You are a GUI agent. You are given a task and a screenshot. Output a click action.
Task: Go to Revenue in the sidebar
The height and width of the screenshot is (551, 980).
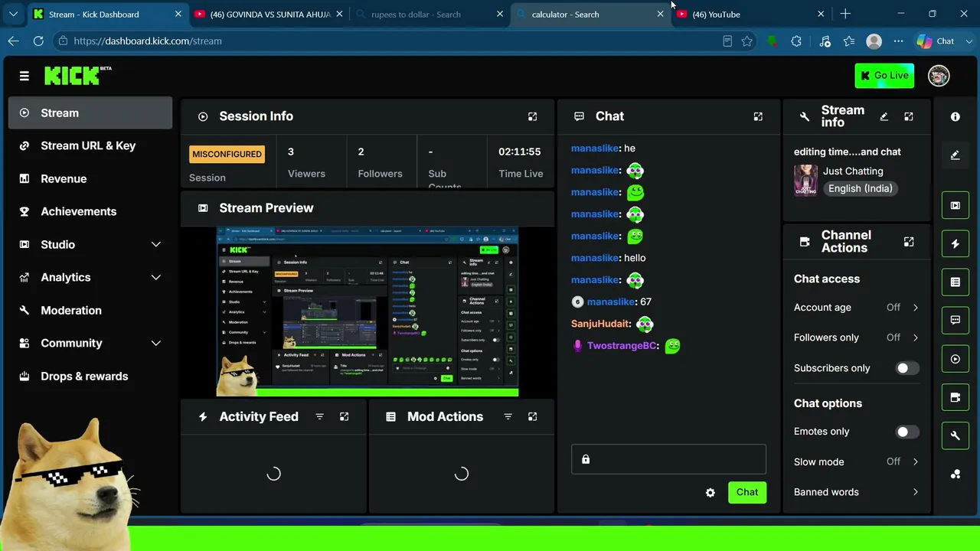(90, 179)
